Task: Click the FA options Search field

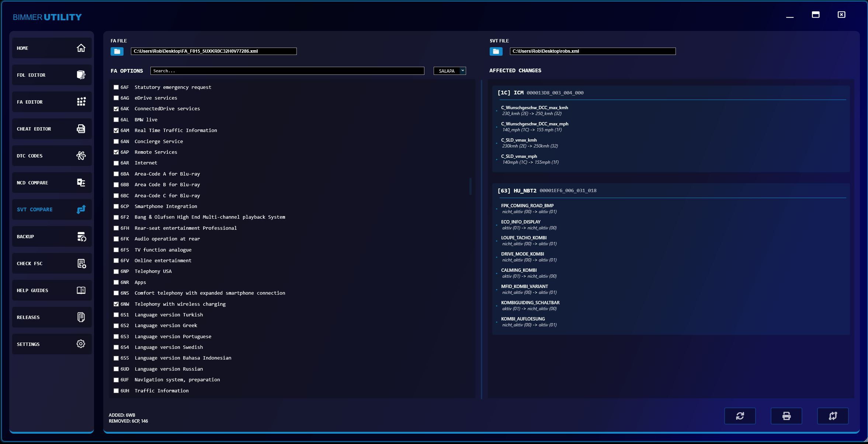Action: coord(287,71)
